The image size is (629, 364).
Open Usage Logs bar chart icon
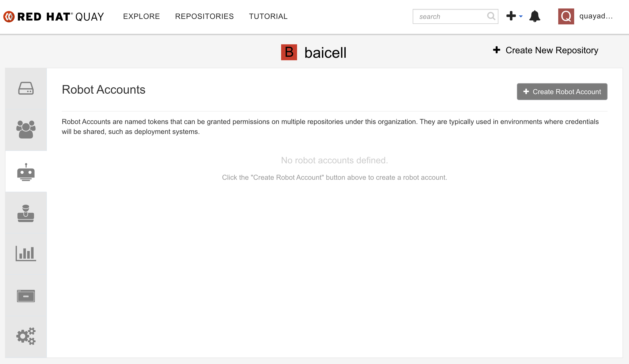pyautogui.click(x=26, y=253)
